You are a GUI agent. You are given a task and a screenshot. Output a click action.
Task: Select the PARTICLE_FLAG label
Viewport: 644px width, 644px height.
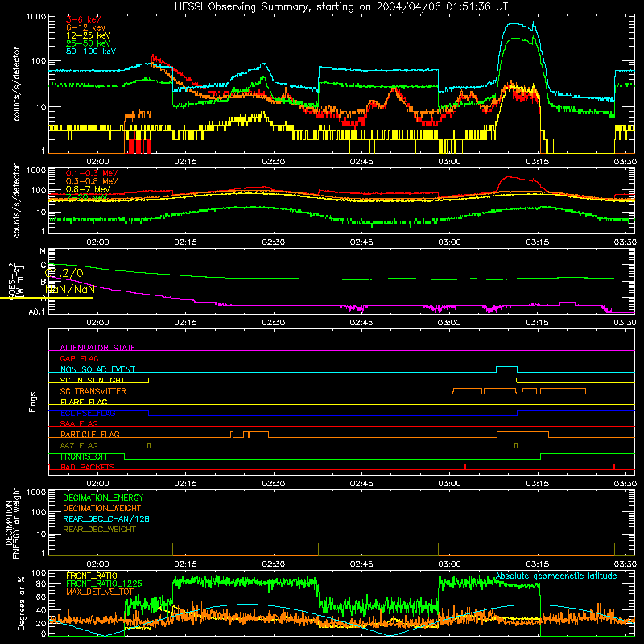click(x=90, y=435)
